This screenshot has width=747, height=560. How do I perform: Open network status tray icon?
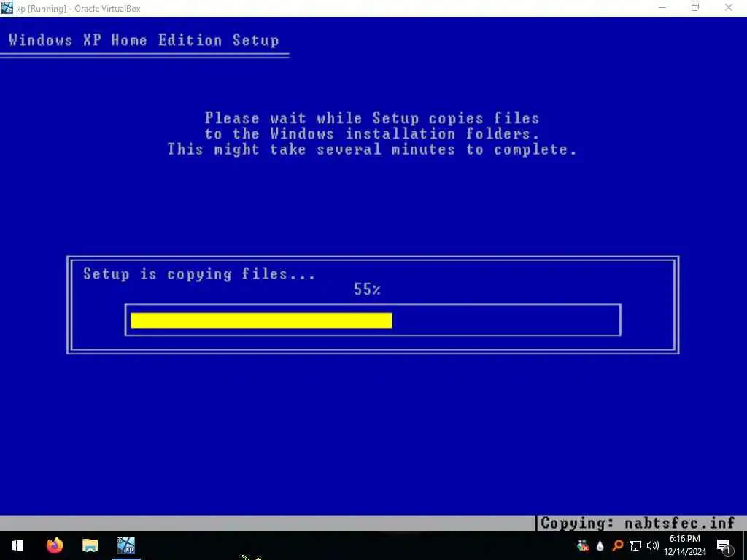tap(635, 545)
